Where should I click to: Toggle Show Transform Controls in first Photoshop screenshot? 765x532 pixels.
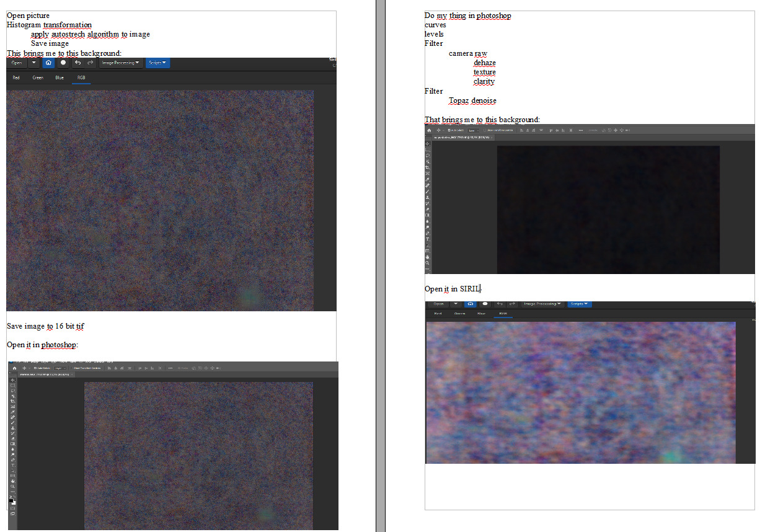click(73, 368)
